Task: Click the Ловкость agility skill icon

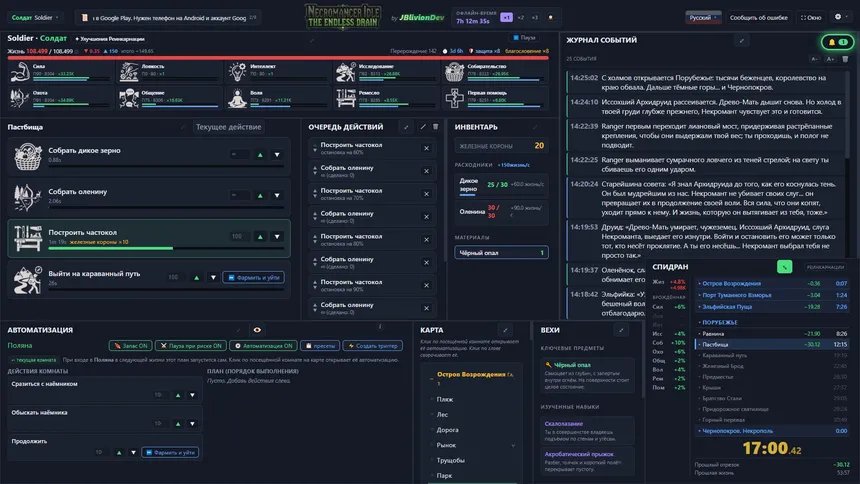Action: pos(129,72)
